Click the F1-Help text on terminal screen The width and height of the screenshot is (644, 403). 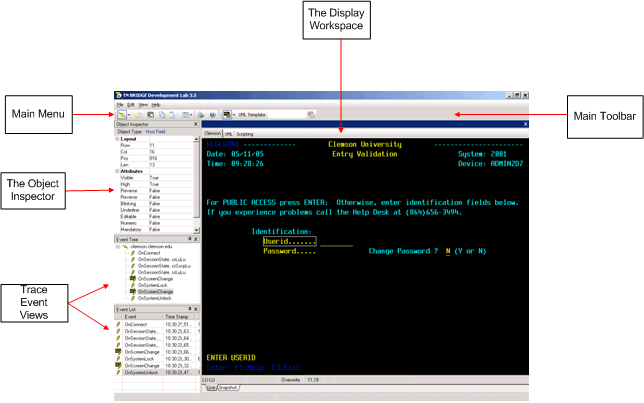pyautogui.click(x=249, y=367)
